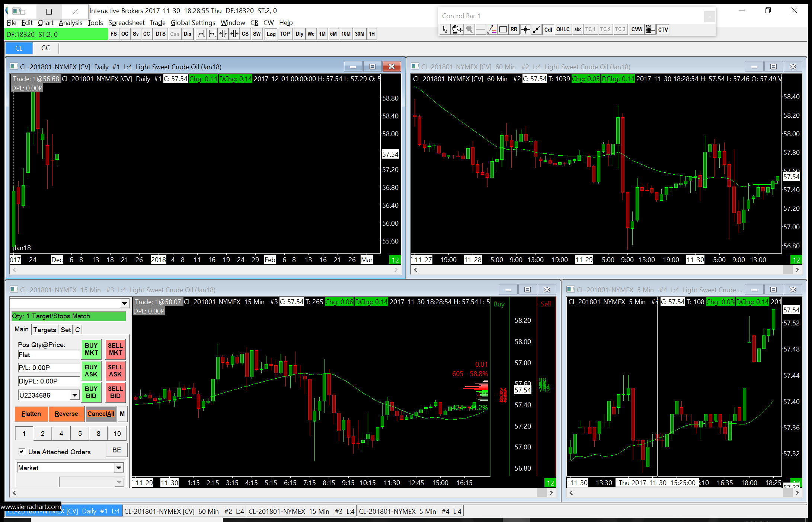Select the horizontal line drawing tool

coord(481,29)
